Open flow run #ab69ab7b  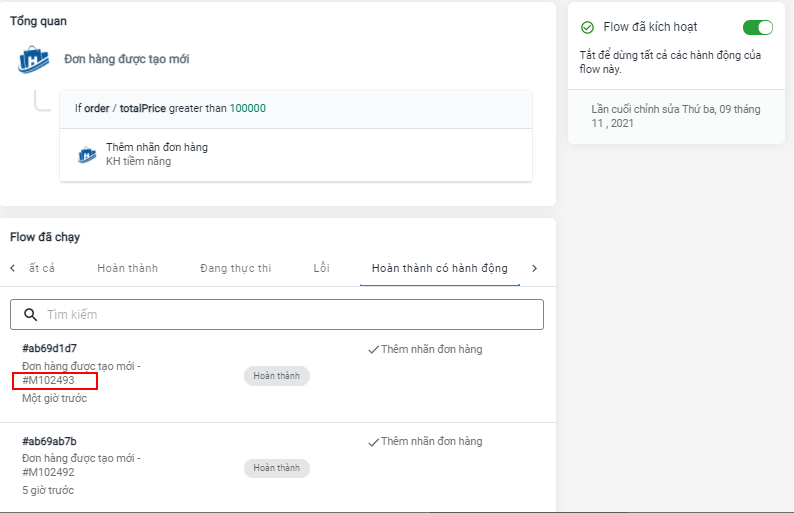coord(49,441)
